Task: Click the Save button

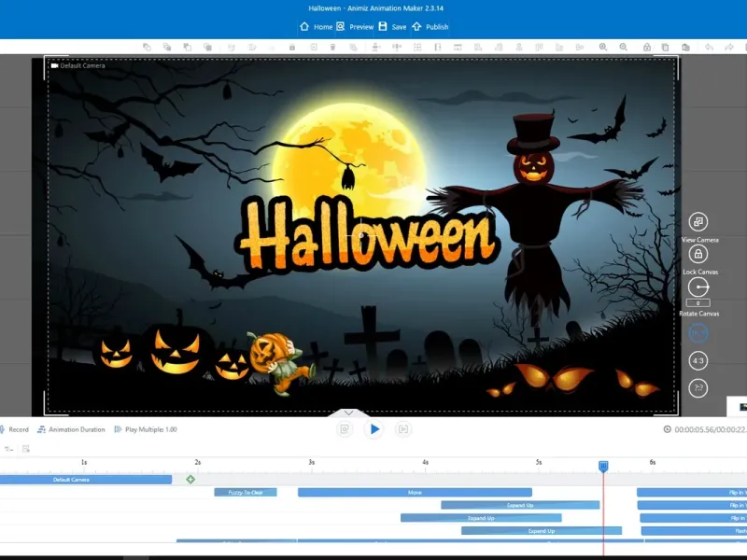Action: 392,27
